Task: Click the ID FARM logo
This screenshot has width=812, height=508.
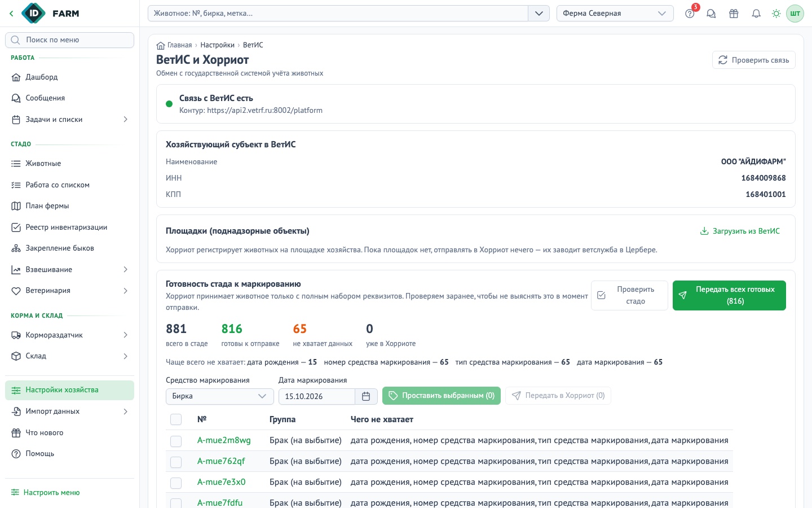Action: pyautogui.click(x=50, y=14)
